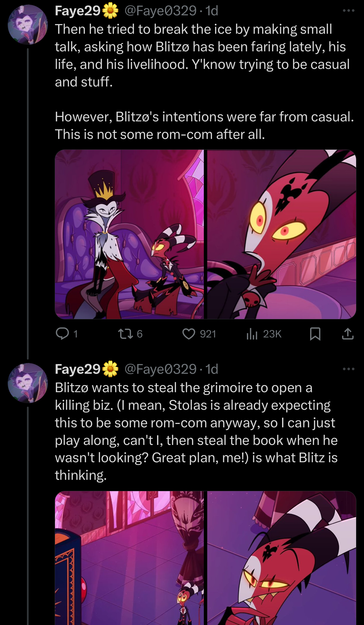Open three-dot menu on first tweet

click(x=348, y=11)
